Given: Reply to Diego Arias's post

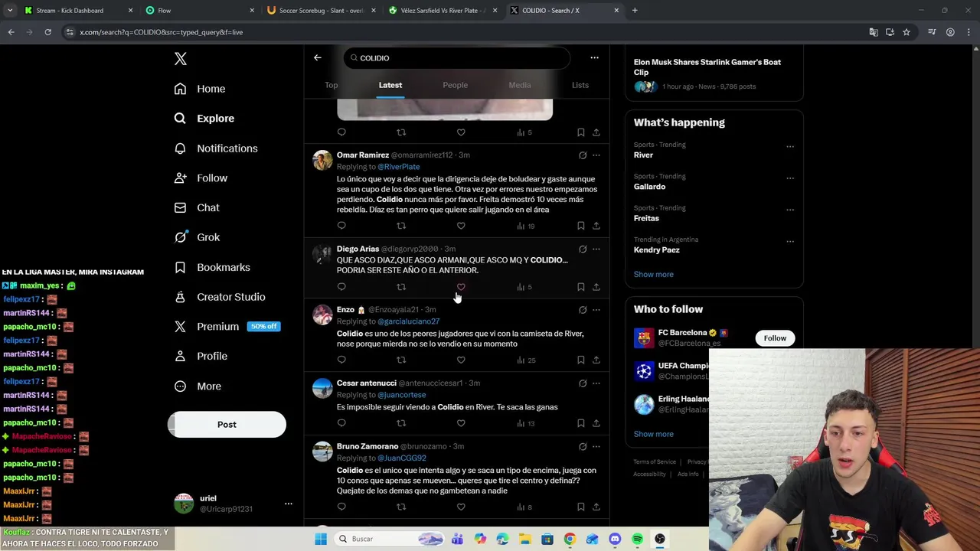Looking at the screenshot, I should tap(341, 287).
